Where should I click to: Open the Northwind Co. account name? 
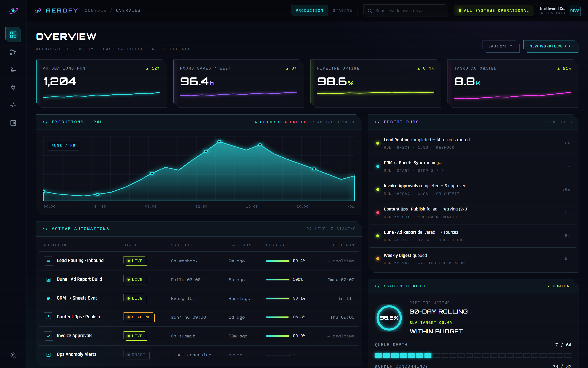[x=552, y=8]
